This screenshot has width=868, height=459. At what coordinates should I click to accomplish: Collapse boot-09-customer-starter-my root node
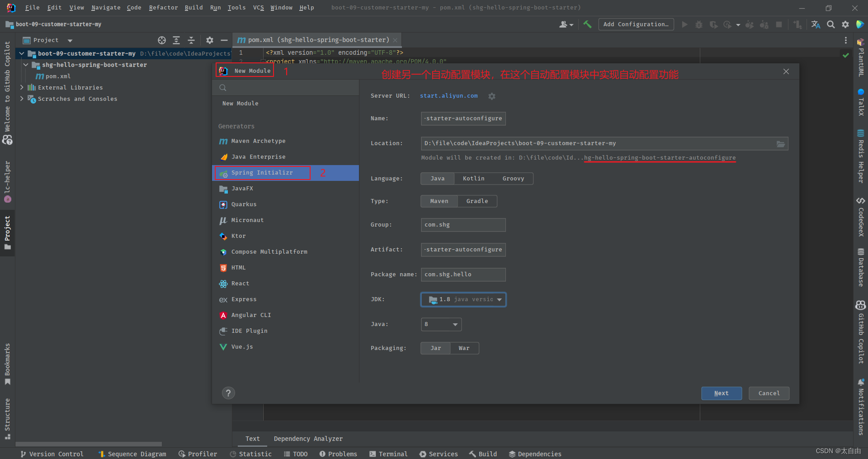[x=21, y=54]
